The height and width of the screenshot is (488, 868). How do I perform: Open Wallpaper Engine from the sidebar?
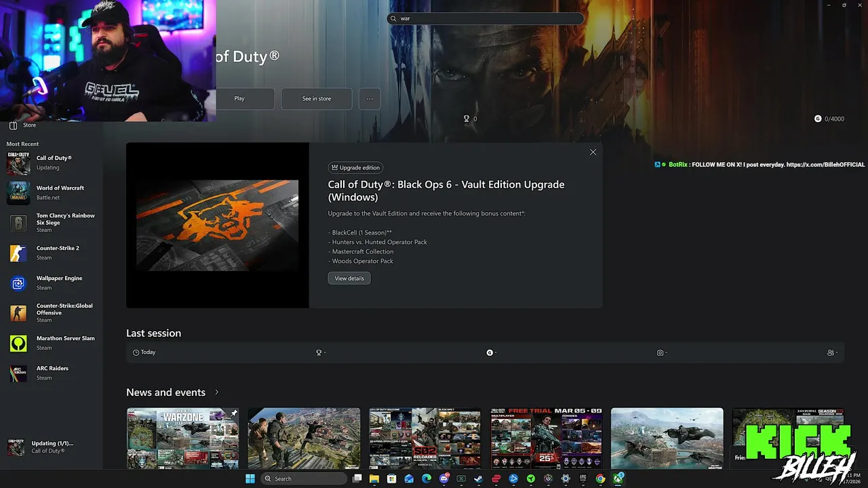(x=52, y=283)
